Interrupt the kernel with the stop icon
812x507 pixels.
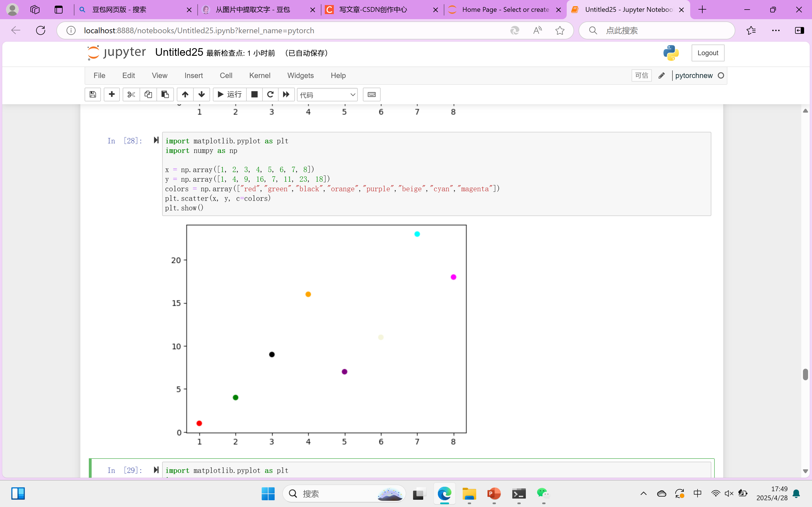pyautogui.click(x=254, y=95)
